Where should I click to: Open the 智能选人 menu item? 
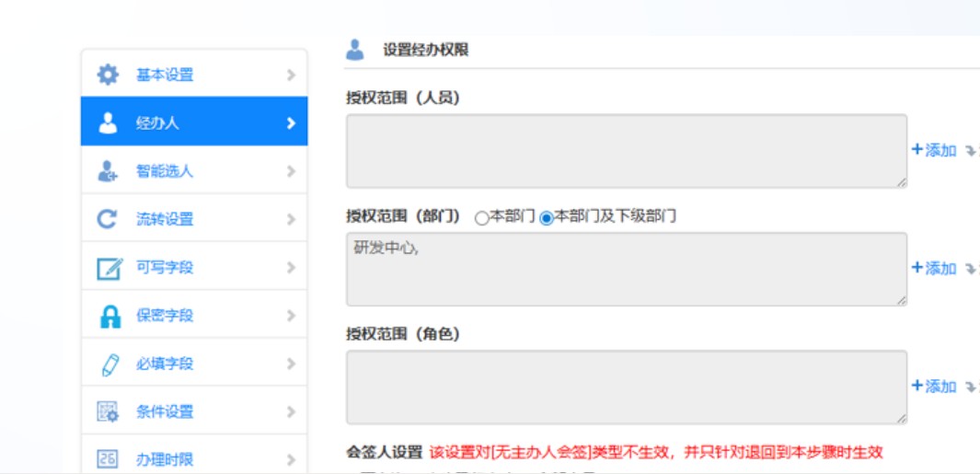click(x=166, y=171)
